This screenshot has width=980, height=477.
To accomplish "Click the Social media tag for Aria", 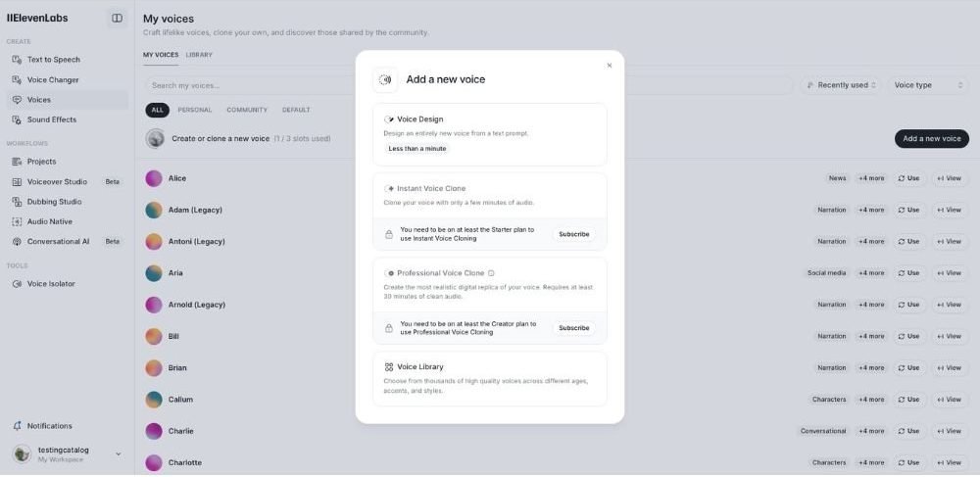I will click(826, 273).
